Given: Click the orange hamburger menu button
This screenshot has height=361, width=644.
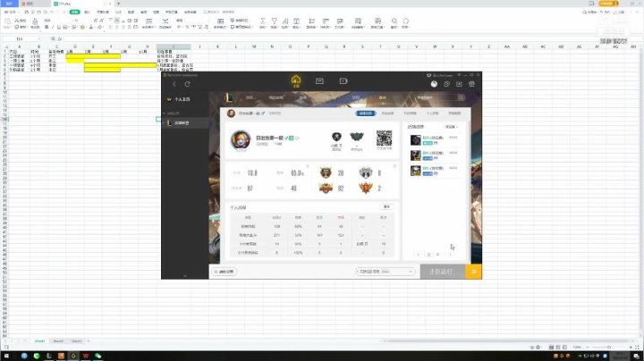Looking at the screenshot, I should tap(473, 272).
